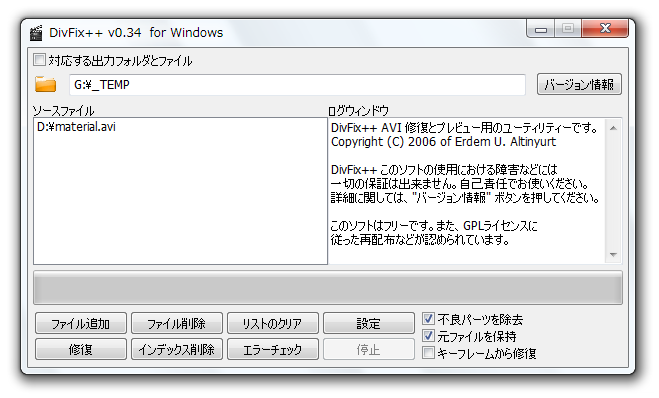Click ファイル削除 button
Screen dimensions: 659x398
tap(177, 323)
